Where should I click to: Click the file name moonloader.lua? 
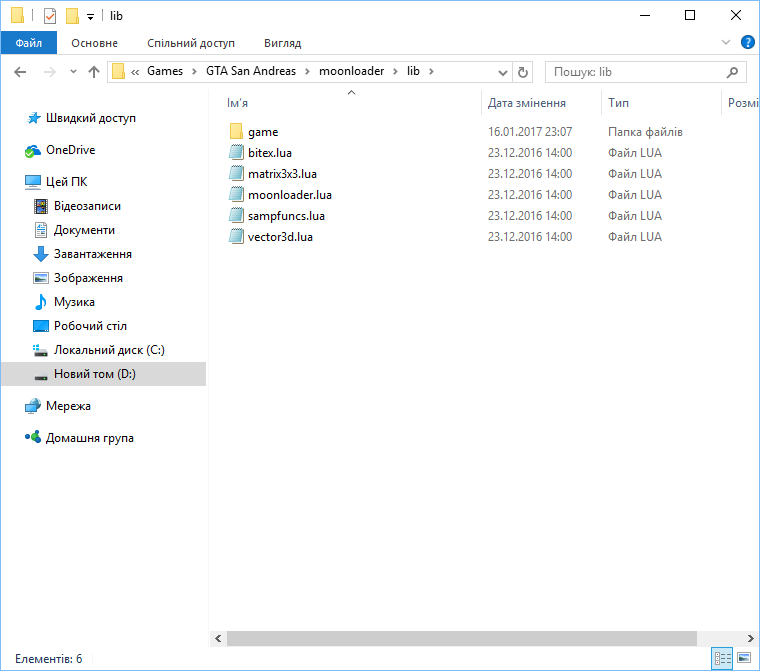pos(290,195)
